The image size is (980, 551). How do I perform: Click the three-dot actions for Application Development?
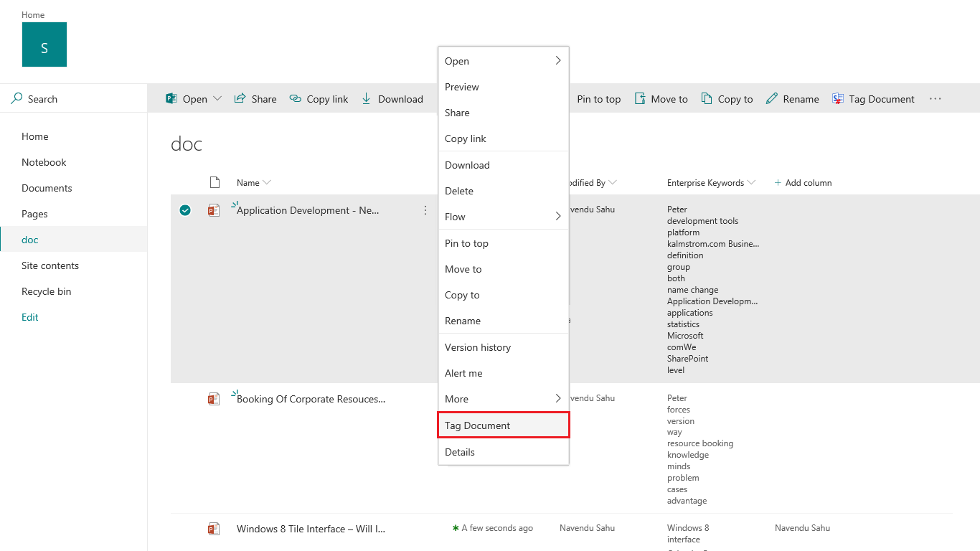[x=425, y=210]
